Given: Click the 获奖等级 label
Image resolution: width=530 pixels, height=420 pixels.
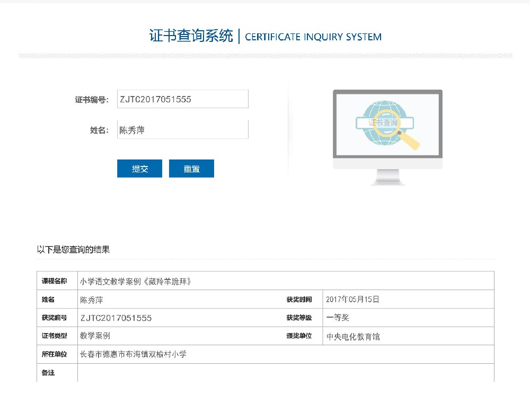Looking at the screenshot, I should click(x=299, y=318).
